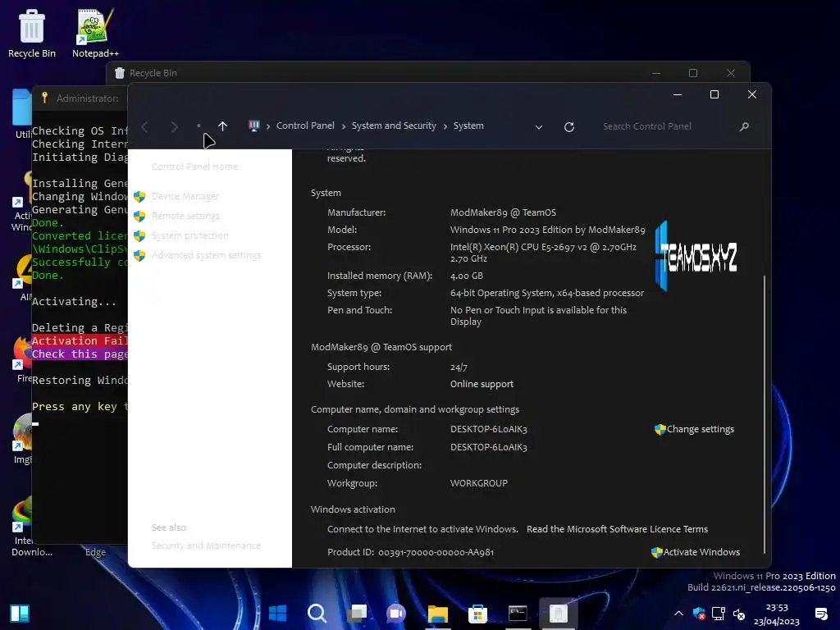Screen dimensions: 840x630
Task: Open the widgets icon on the taskbar
Action: click(20, 614)
